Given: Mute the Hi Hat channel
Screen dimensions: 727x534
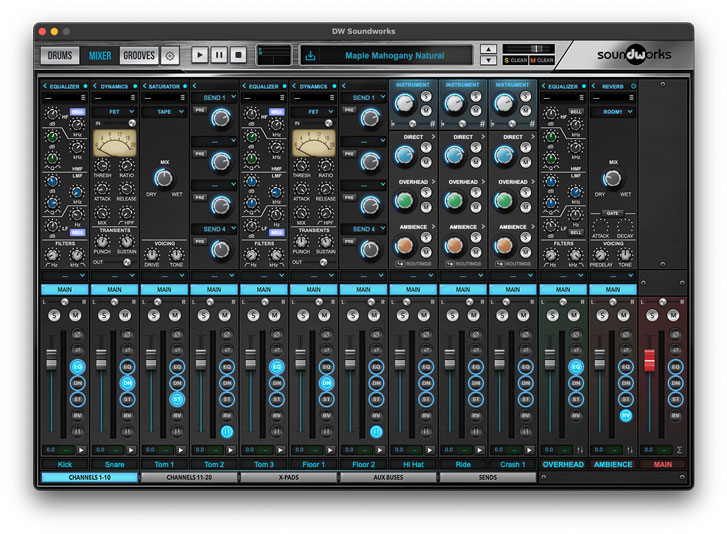Looking at the screenshot, I should click(x=424, y=316).
